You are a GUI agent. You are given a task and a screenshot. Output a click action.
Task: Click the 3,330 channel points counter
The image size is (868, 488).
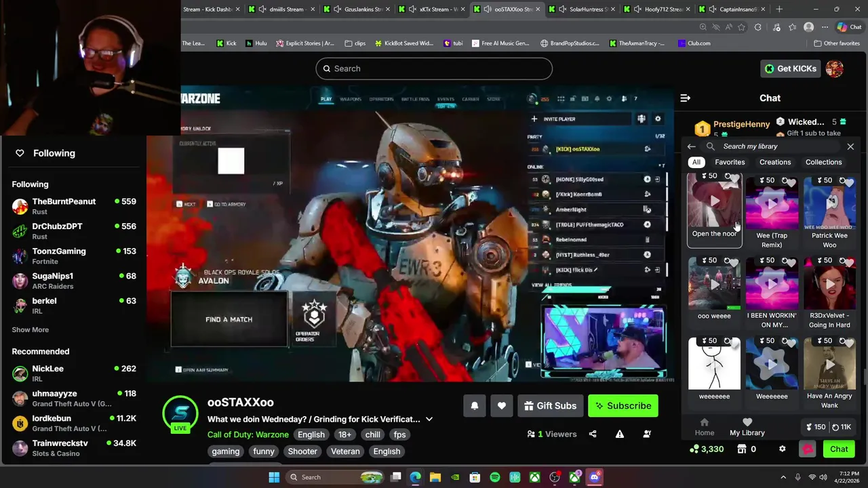tap(706, 449)
